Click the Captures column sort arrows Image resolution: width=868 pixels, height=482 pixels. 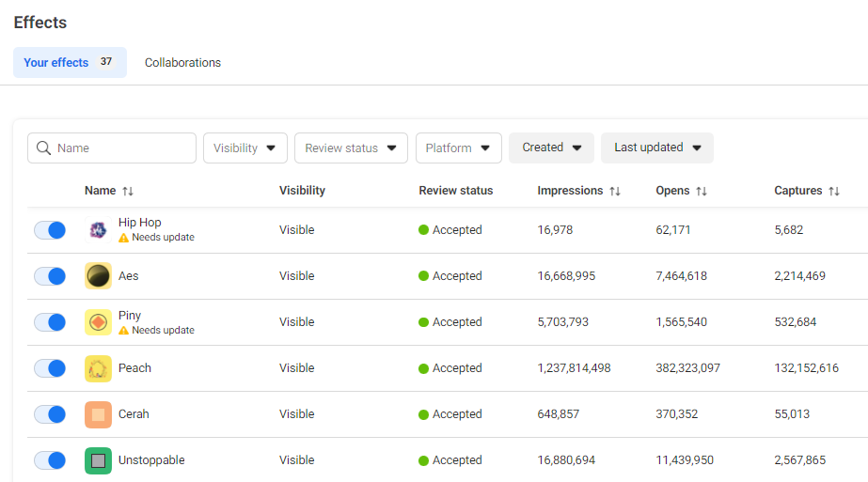click(x=833, y=191)
